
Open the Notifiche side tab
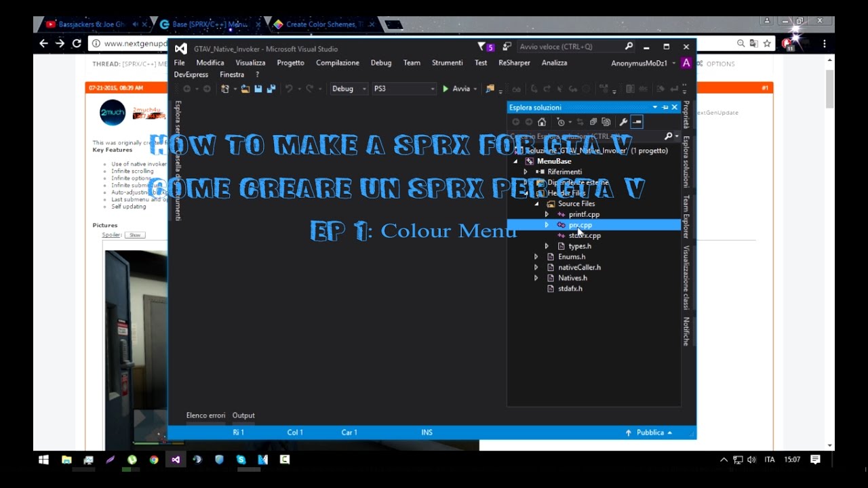[686, 331]
